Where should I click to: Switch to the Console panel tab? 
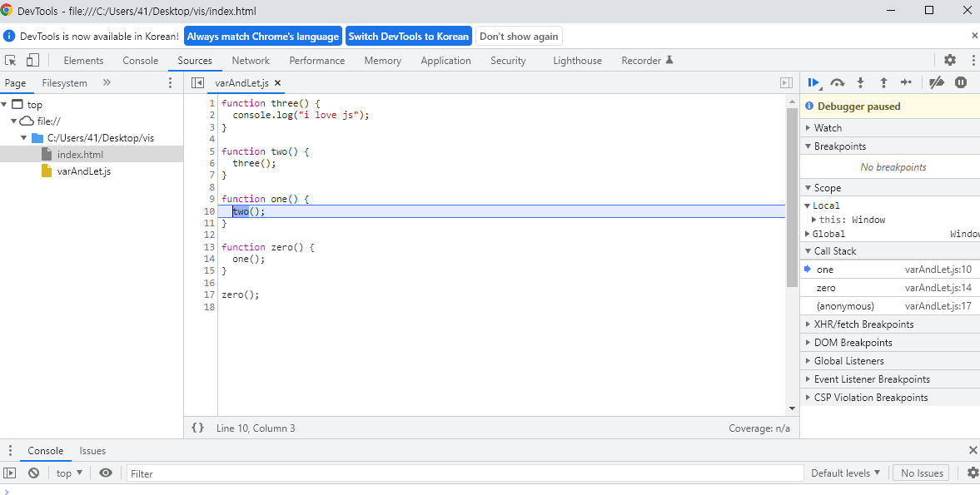[140, 61]
